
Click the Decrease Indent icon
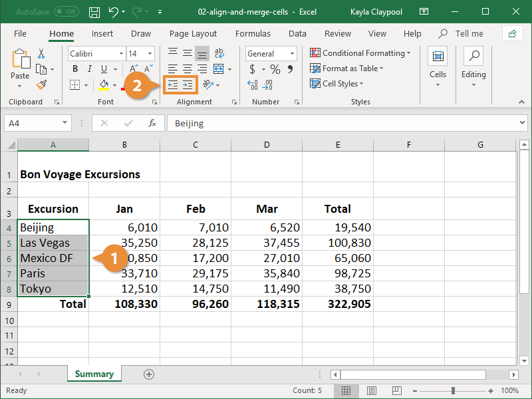coord(172,84)
